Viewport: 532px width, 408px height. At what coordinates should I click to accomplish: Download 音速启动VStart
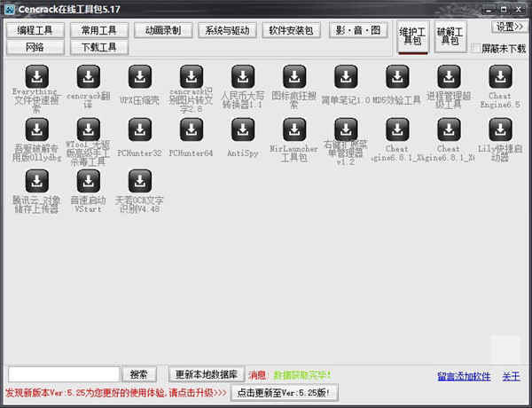coord(88,181)
